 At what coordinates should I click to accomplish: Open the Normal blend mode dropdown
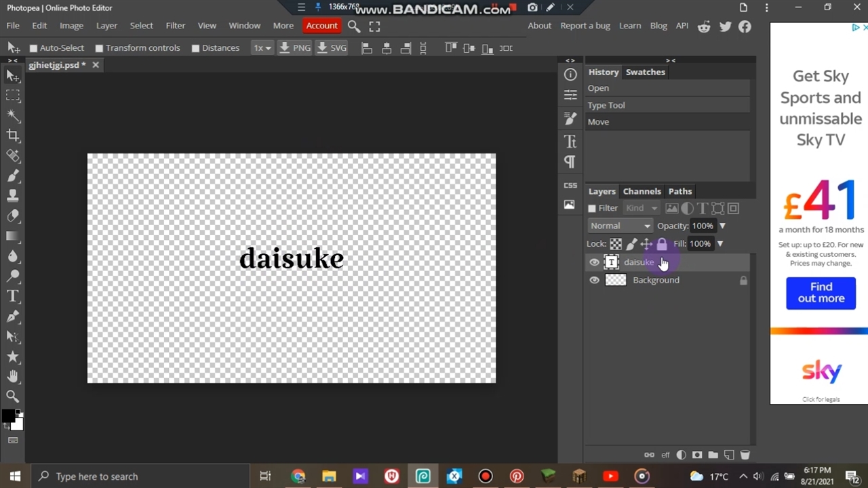tap(620, 226)
